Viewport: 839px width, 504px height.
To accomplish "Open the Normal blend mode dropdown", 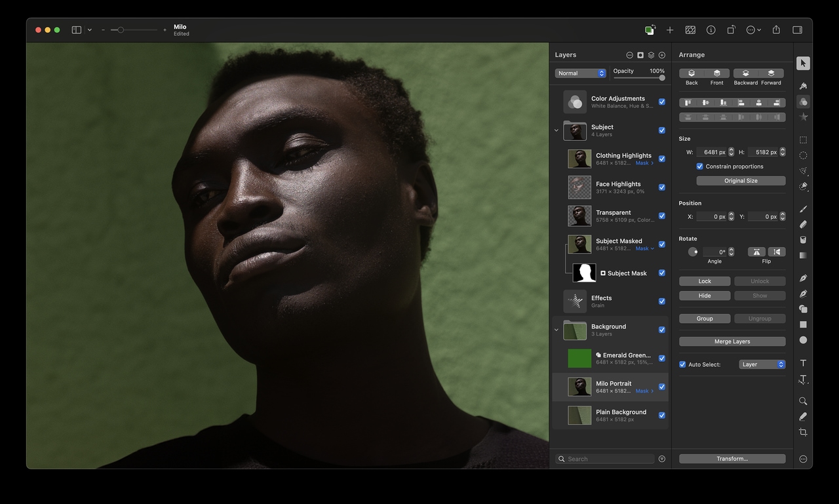I will (581, 73).
